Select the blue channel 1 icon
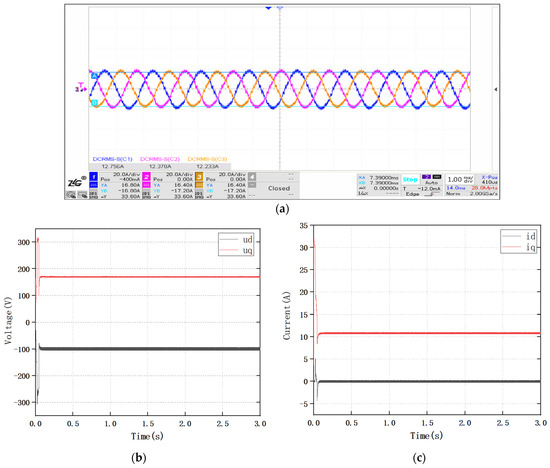Screen dimensions: 550x468 click(94, 177)
